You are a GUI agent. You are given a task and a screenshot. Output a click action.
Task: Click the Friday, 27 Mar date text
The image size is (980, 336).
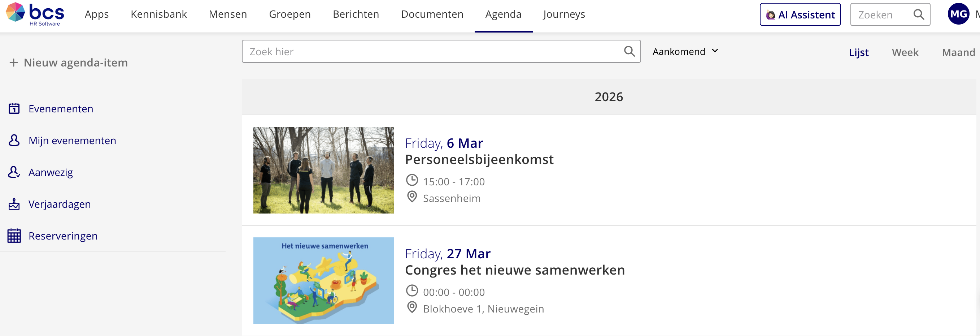[x=448, y=253]
